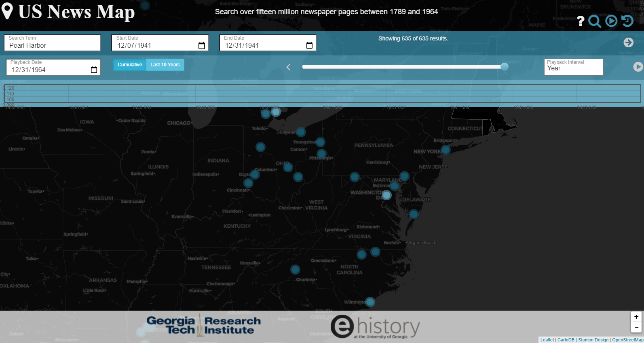Zoom out with the minus button

point(636,327)
